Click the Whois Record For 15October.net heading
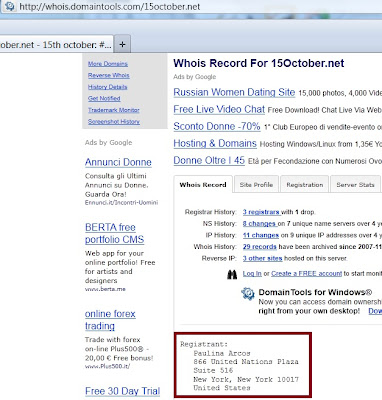Screen dimensions: 382x400 [x=259, y=63]
